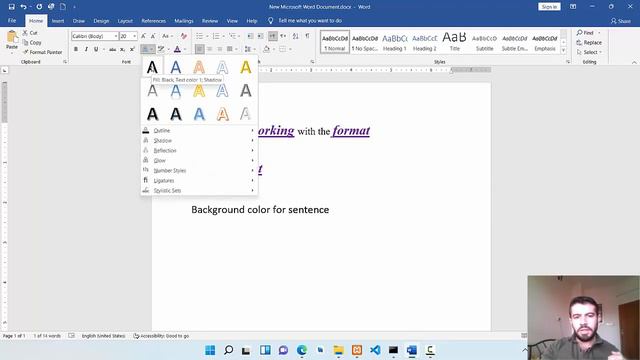Open the Reflection submenu

[x=199, y=151]
